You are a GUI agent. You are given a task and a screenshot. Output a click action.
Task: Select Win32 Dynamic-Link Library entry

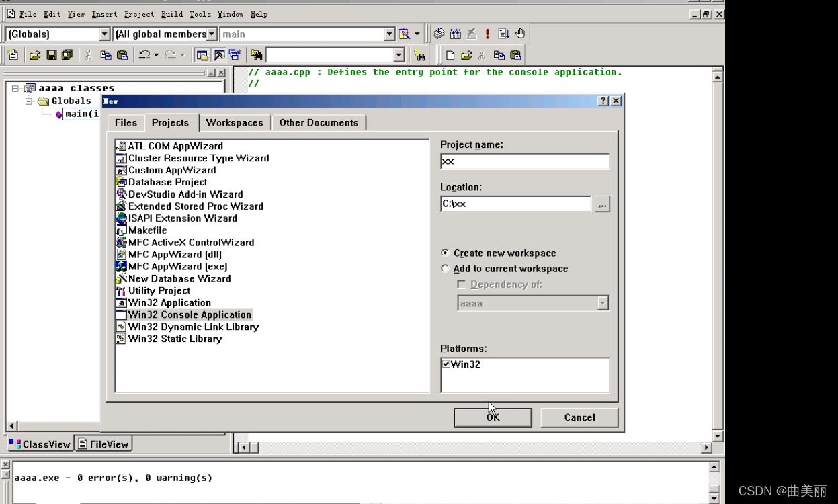[187, 327]
